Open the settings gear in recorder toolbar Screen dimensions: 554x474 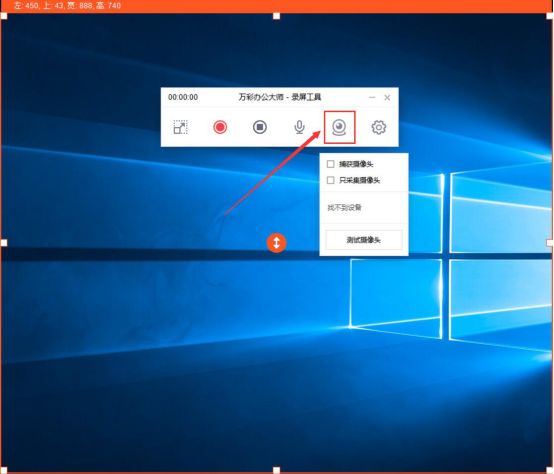coord(379,127)
